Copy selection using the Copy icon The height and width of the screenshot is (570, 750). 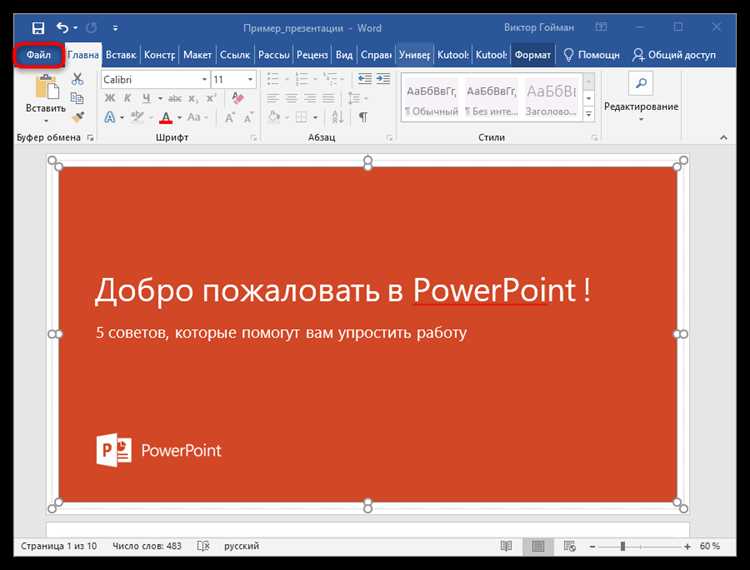point(77,98)
